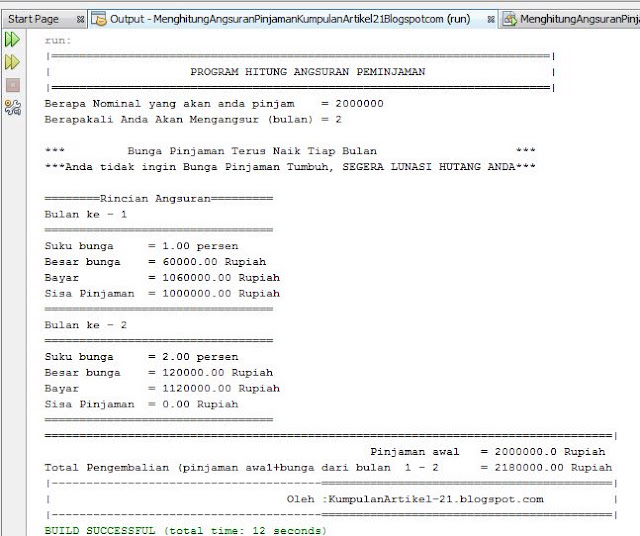Click the 'Rincian Angsuran' header line
The image size is (640, 536).
coord(159,199)
